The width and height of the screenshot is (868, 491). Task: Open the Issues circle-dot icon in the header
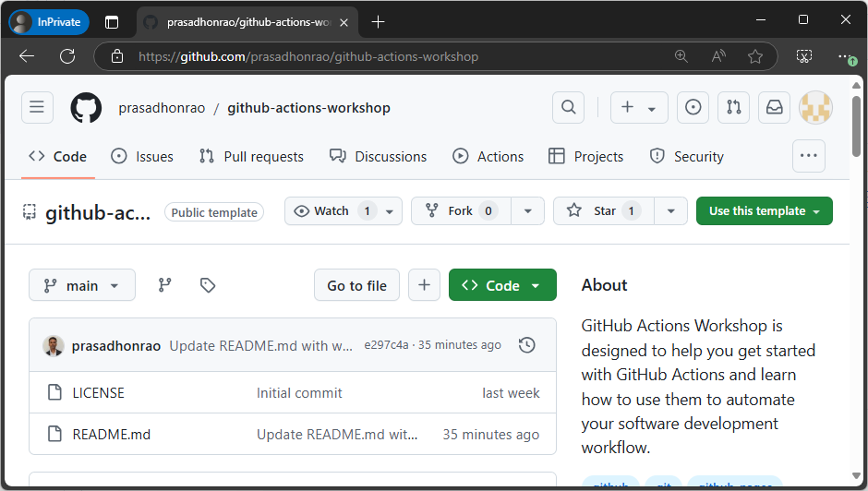pyautogui.click(x=693, y=107)
